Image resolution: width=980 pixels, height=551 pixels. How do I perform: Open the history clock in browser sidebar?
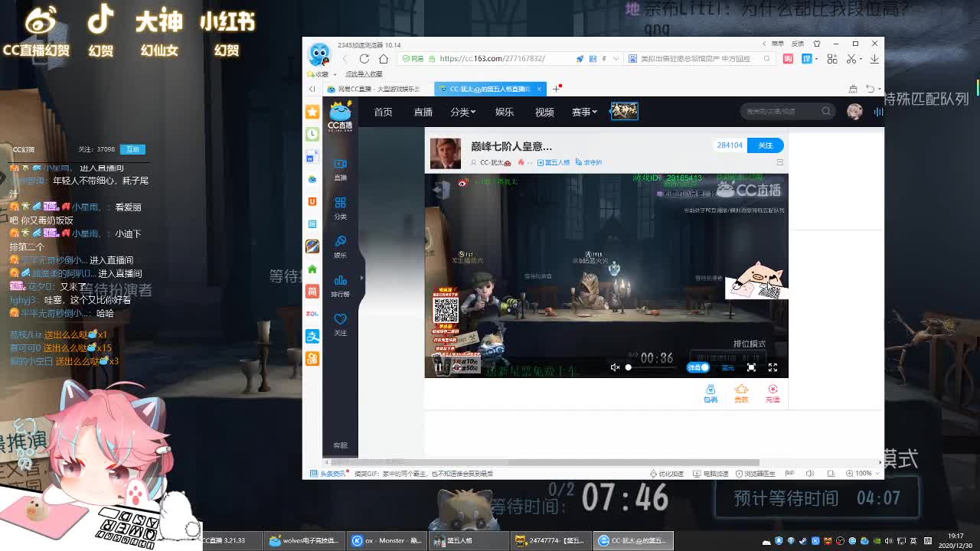pos(312,134)
